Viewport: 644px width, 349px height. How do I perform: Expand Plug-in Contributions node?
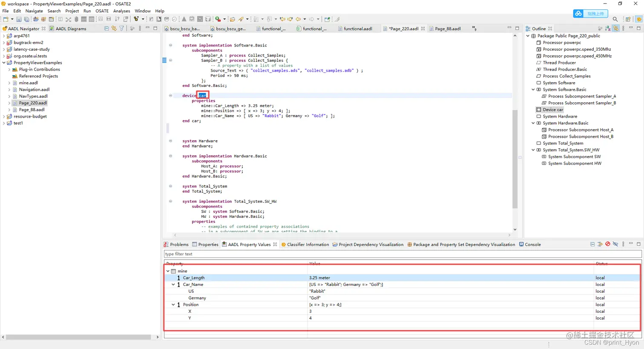pos(9,69)
